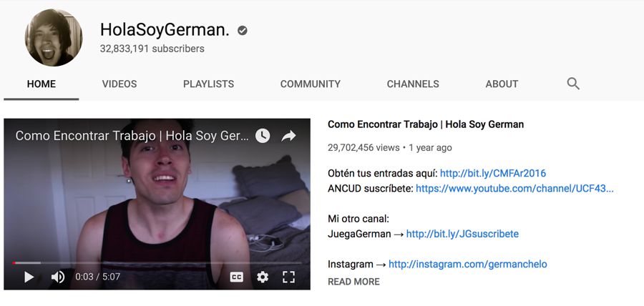Toggle closed captions with the CC icon
The width and height of the screenshot is (644, 306).
click(x=236, y=277)
